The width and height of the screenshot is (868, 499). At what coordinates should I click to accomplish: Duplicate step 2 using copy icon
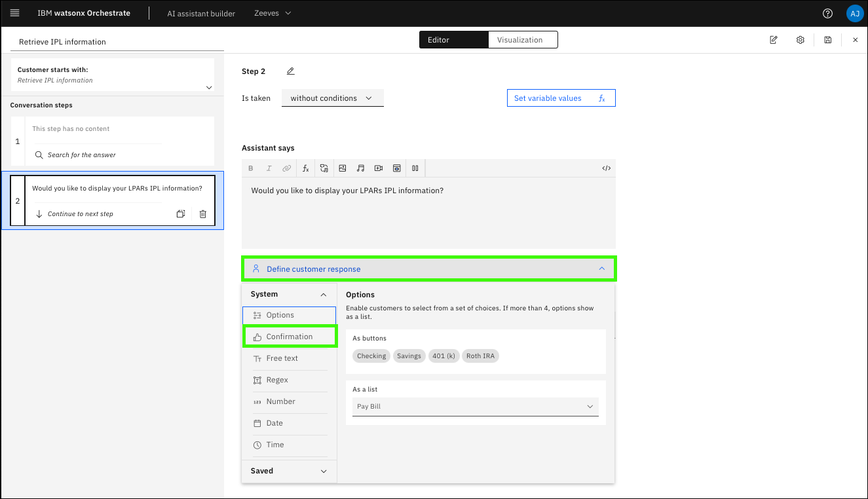click(x=181, y=214)
